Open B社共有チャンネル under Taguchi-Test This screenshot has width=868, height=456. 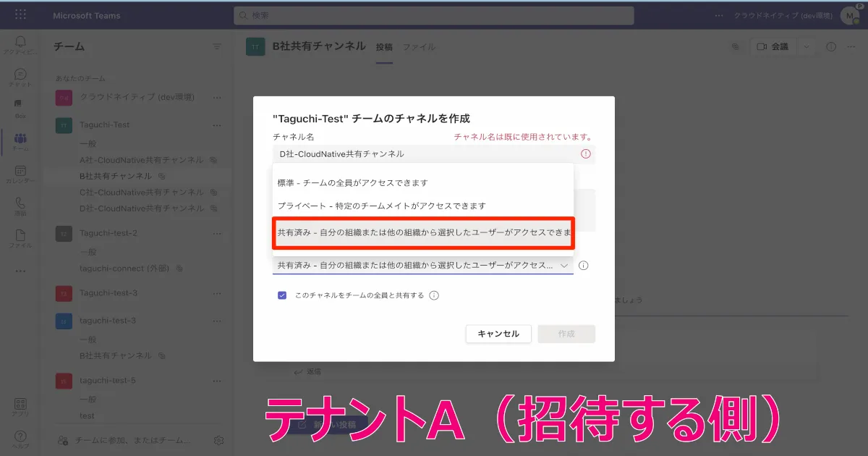116,176
